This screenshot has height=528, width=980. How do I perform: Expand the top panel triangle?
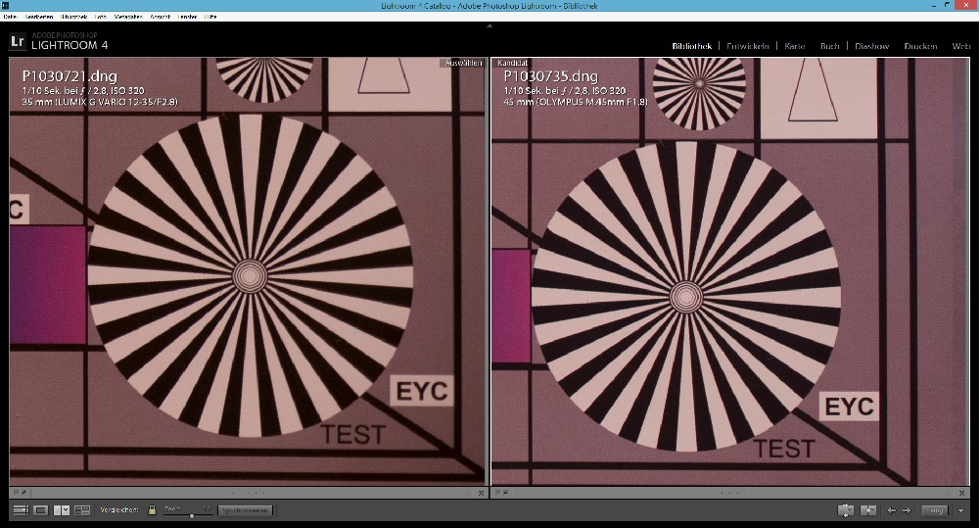point(490,25)
